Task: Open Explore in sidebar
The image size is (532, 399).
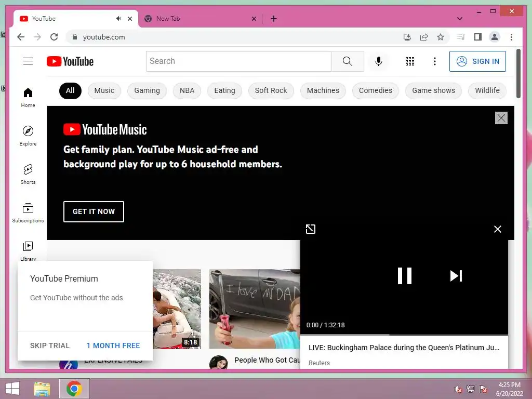Action: point(28,136)
